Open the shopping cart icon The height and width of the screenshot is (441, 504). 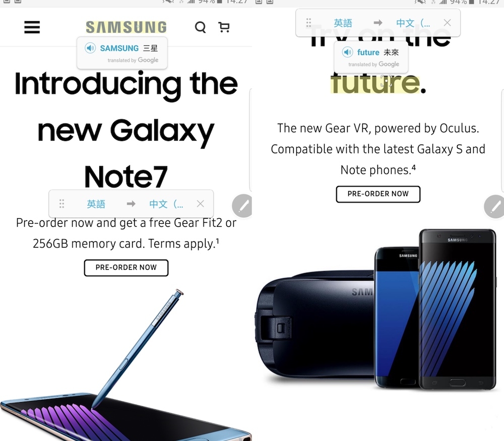pos(224,27)
